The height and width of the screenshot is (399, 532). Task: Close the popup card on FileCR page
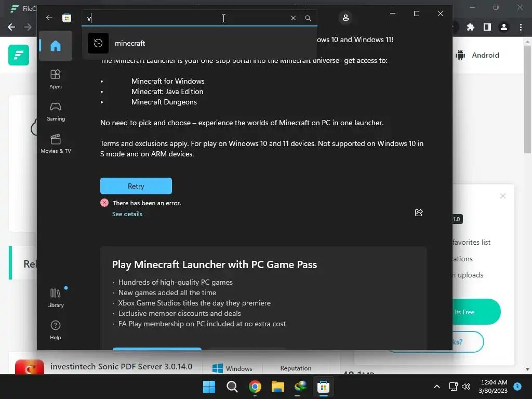click(503, 196)
